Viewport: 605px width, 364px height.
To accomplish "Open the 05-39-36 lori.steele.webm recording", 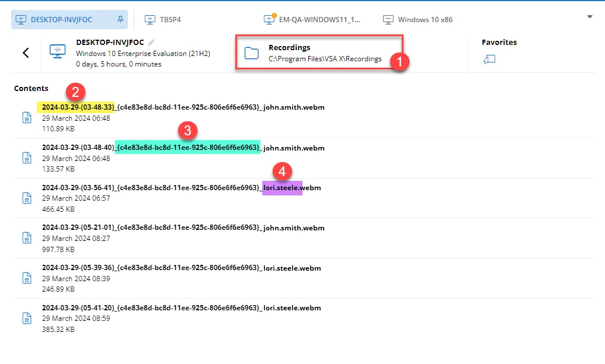I will coord(181,268).
